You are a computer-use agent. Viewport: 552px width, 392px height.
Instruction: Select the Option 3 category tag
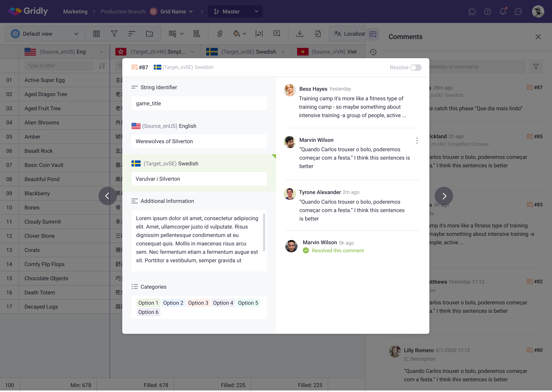pos(198,303)
